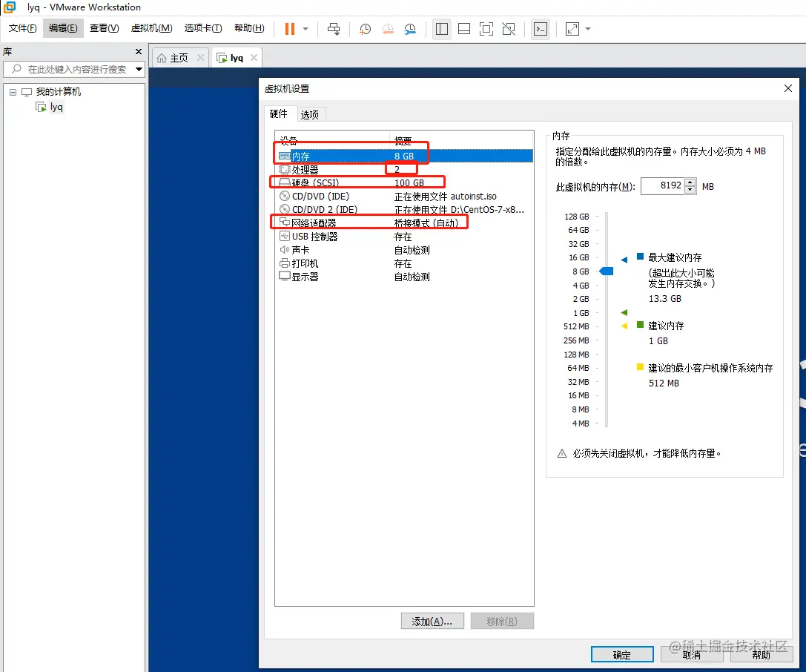Collapse the 我的计算机 tree node

click(13, 92)
